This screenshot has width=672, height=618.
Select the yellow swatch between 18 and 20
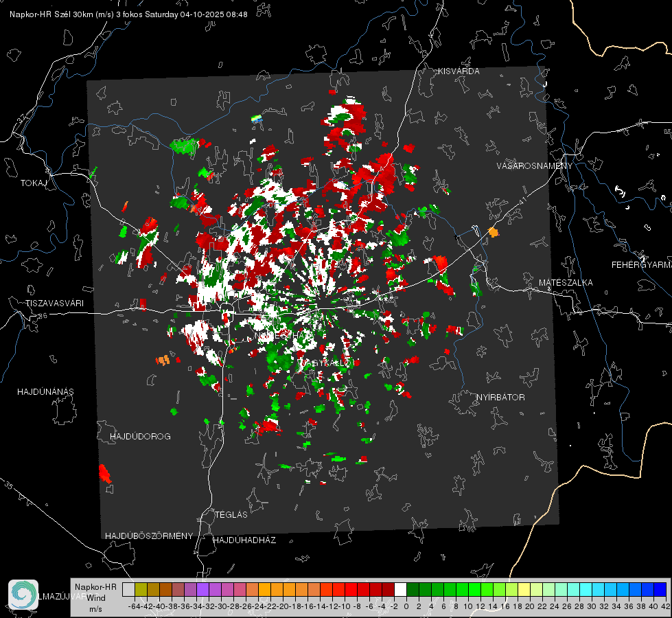524,590
